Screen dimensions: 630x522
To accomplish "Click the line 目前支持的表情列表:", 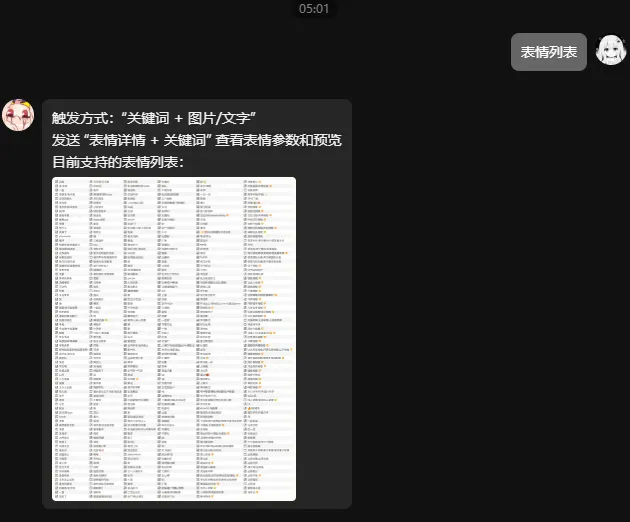I will 119,161.
